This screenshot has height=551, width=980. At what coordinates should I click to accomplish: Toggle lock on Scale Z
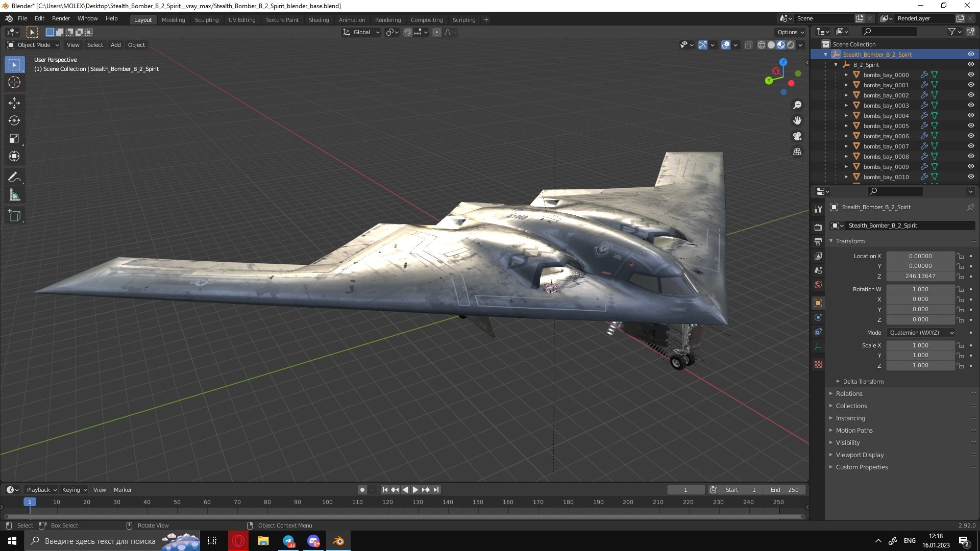[x=960, y=365]
